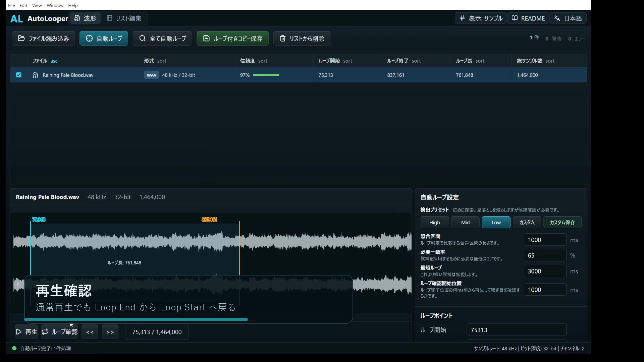This screenshot has width=644, height=362.
Task: Click the >> forward button
Action: point(110,332)
